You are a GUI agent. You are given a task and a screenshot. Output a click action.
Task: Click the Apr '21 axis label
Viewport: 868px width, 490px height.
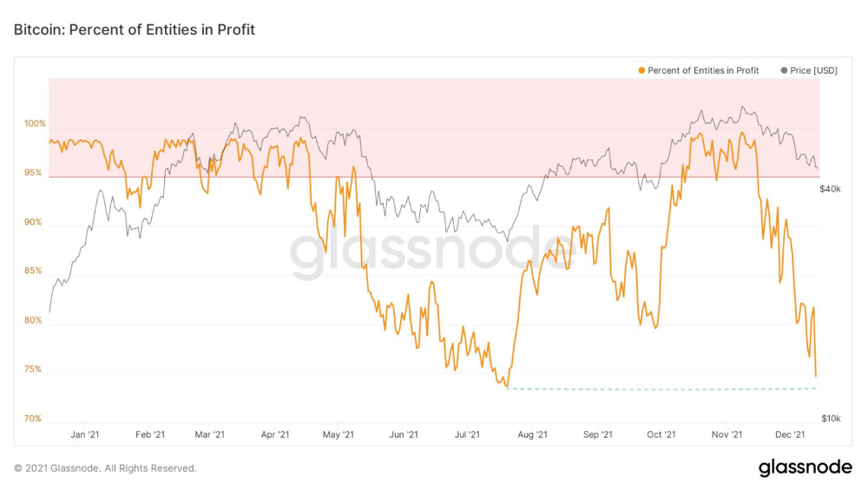point(274,434)
